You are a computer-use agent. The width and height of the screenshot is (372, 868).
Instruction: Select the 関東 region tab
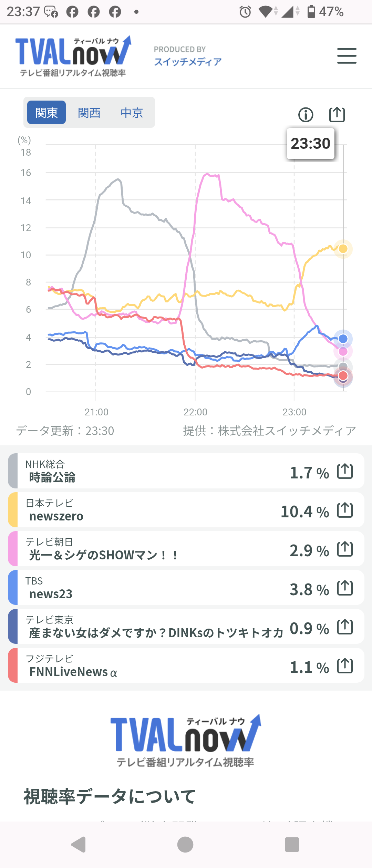pos(46,113)
